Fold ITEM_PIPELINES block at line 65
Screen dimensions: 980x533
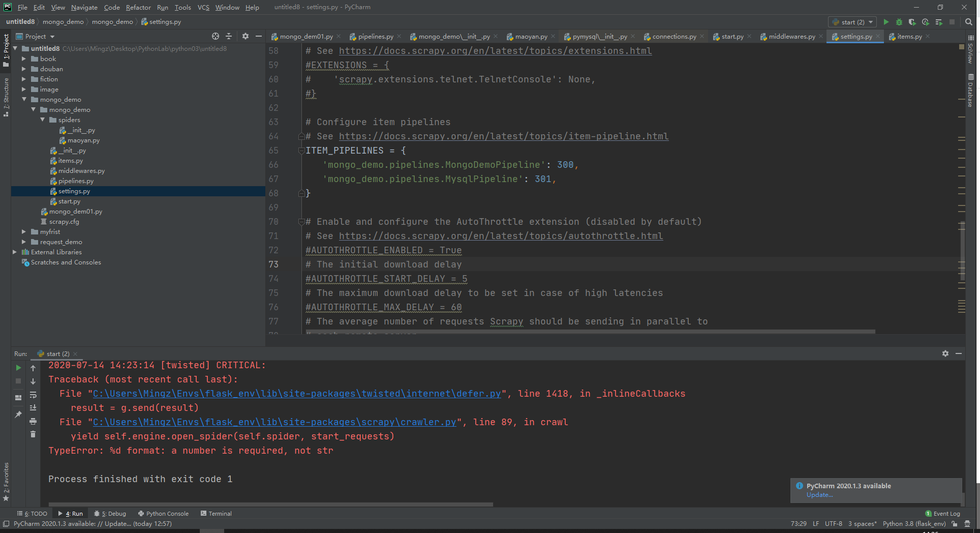click(x=301, y=151)
